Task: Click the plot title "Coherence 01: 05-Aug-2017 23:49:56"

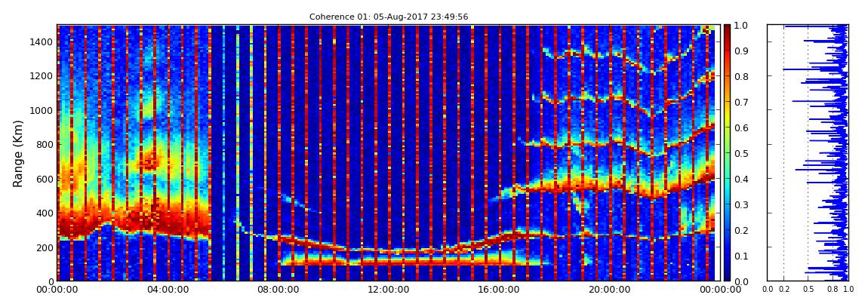Action: pyautogui.click(x=389, y=17)
